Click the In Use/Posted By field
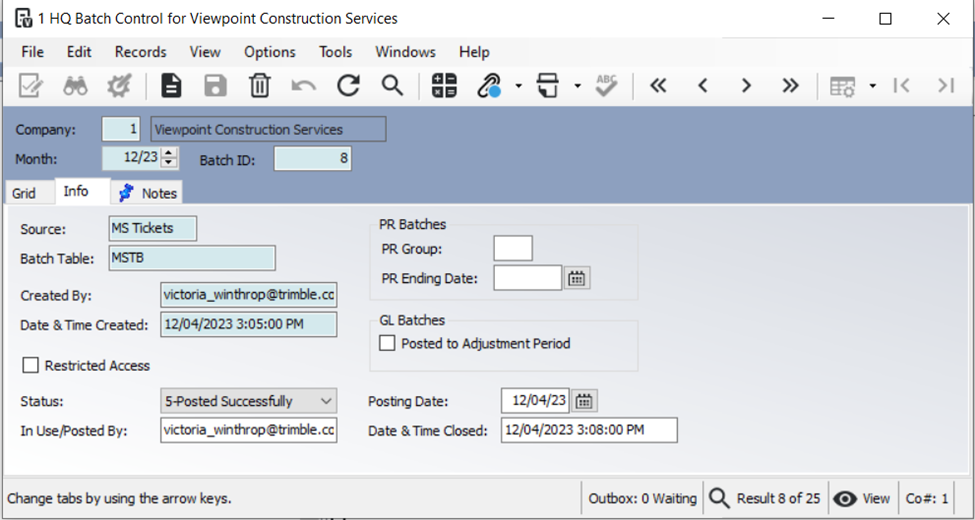Viewport: 975px width, 520px height. pyautogui.click(x=249, y=430)
